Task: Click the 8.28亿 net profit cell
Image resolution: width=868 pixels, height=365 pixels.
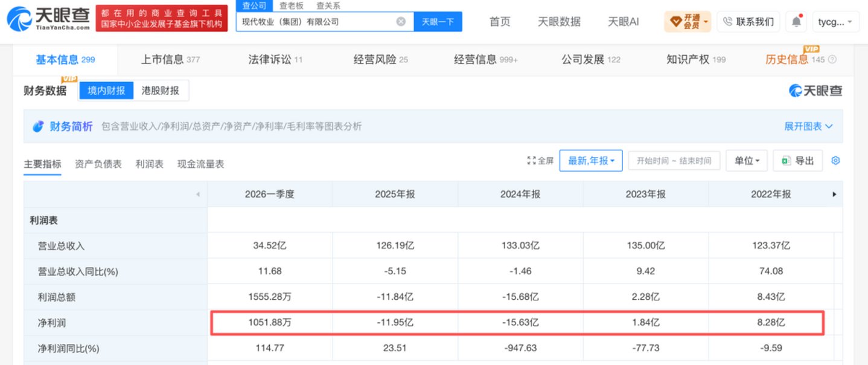Action: click(x=771, y=323)
